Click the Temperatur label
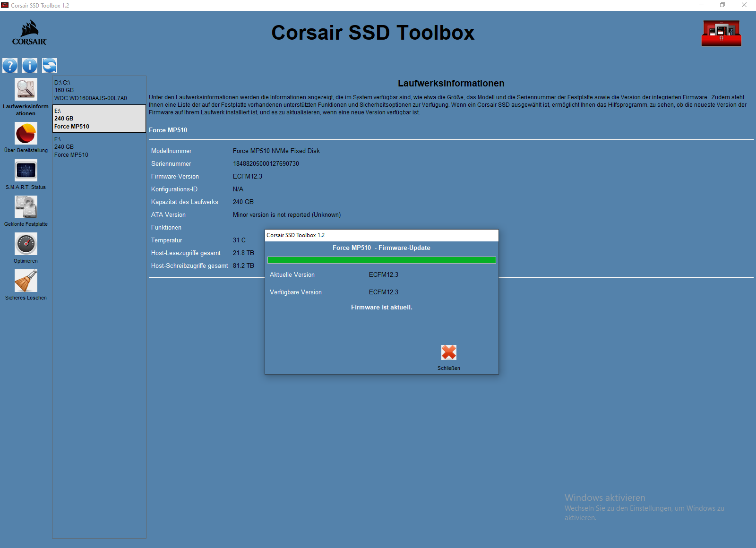Image resolution: width=756 pixels, height=548 pixels. pyautogui.click(x=167, y=240)
